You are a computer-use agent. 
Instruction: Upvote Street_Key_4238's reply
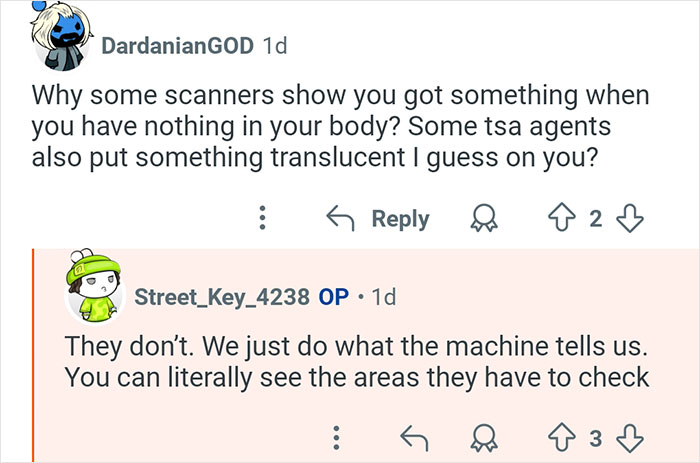click(559, 436)
